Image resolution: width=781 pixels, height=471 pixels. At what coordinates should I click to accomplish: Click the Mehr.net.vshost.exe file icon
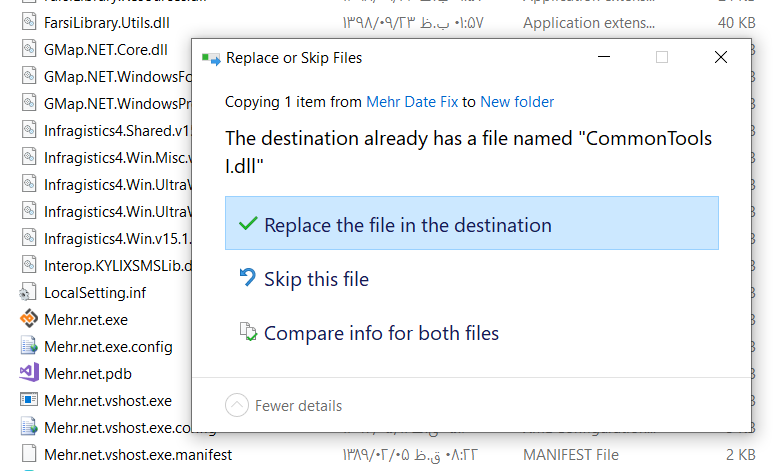click(x=28, y=401)
